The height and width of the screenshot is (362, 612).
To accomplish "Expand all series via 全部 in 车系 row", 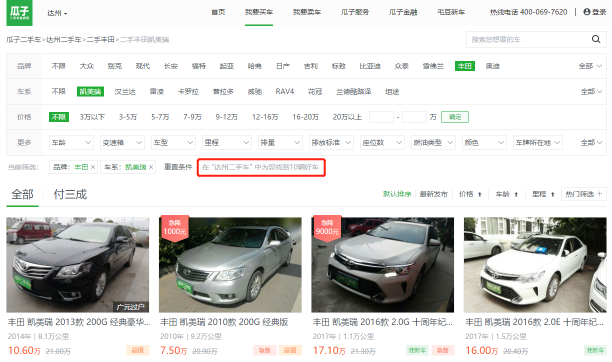I will pos(591,91).
